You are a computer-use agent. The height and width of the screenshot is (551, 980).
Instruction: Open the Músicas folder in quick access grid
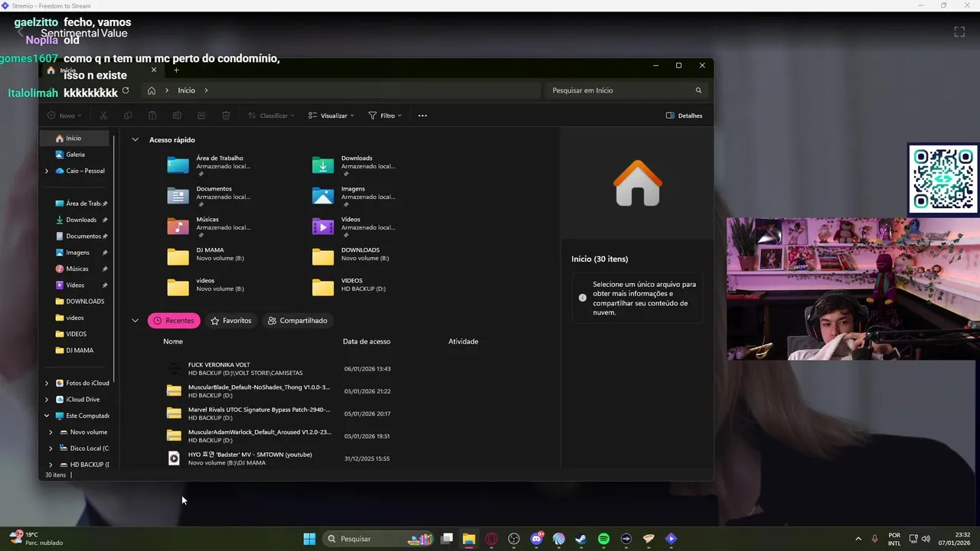[210, 227]
